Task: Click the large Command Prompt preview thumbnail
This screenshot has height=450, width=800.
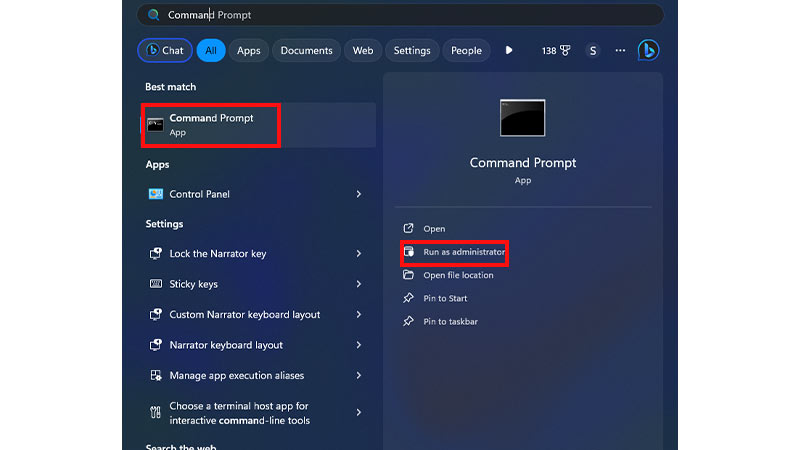Action: [522, 118]
